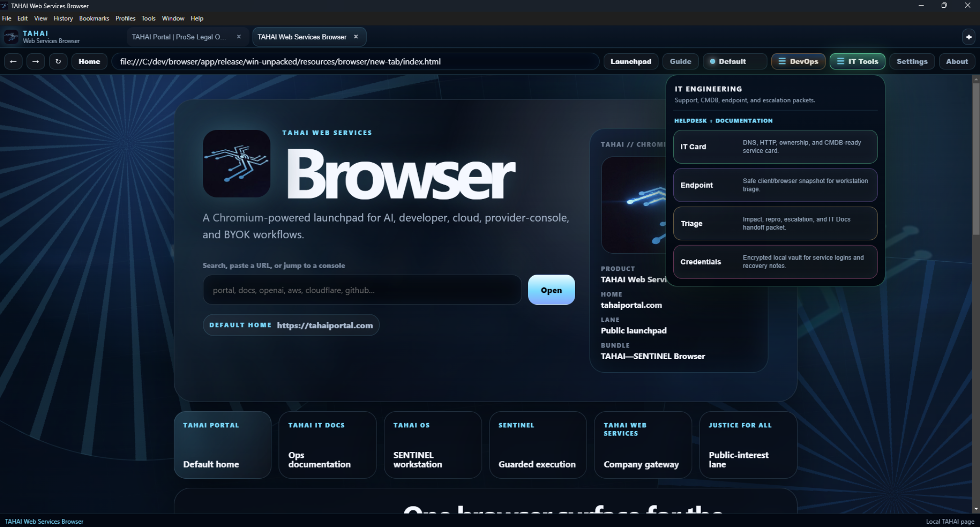Go forward with the right arrow button

pos(35,61)
